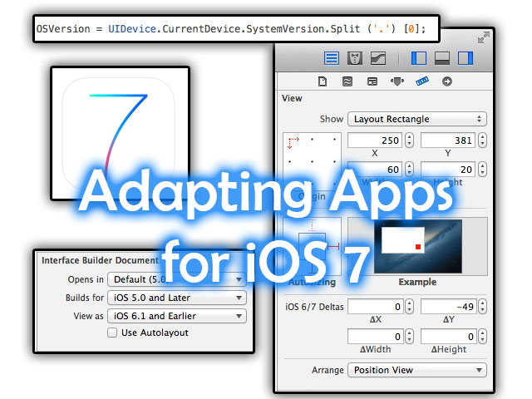Select the top-left origin anchor point
Screen dimensions: 532x399
pyautogui.click(x=290, y=140)
